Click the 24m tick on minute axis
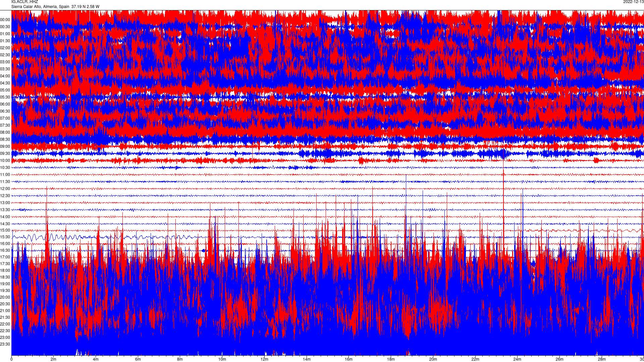 (517, 359)
